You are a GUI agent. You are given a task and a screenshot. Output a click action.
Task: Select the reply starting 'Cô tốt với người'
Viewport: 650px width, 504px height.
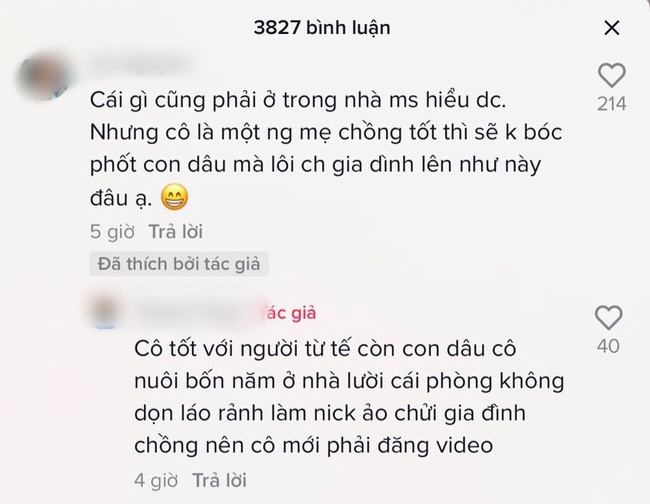349,397
